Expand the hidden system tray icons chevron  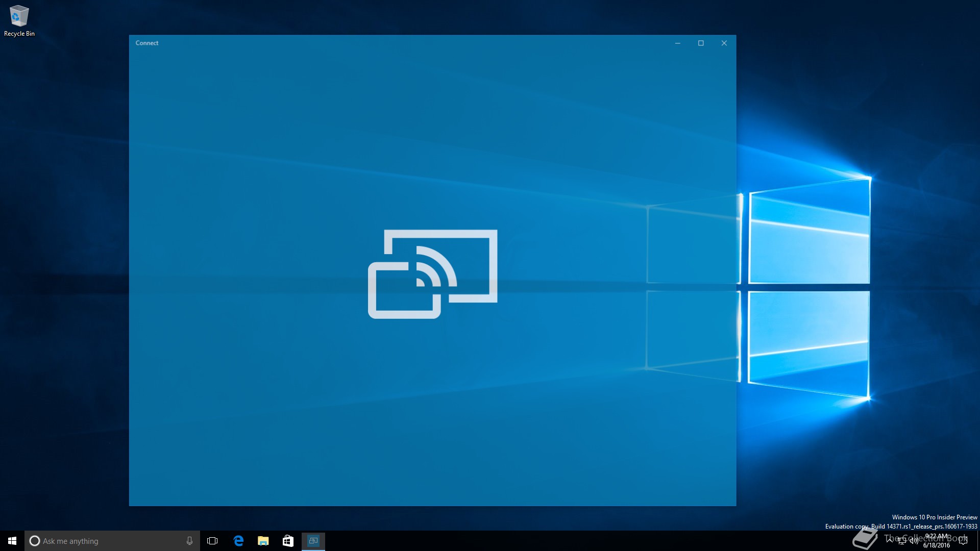(890, 540)
